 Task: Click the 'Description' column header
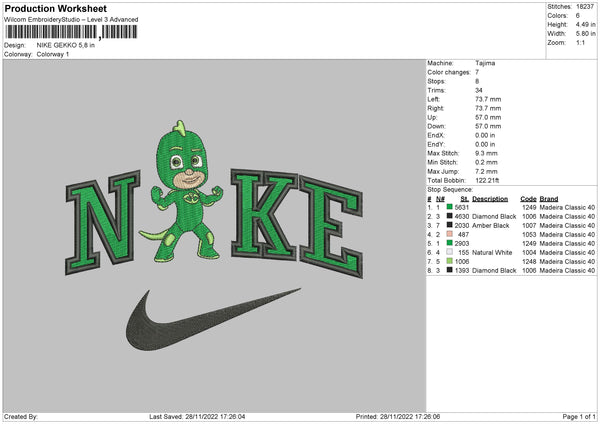click(490, 199)
